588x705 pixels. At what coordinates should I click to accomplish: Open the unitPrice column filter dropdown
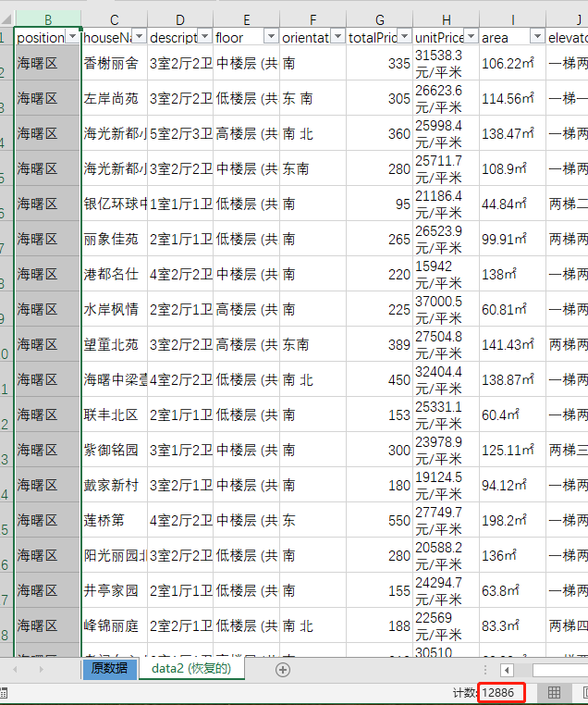(471, 37)
